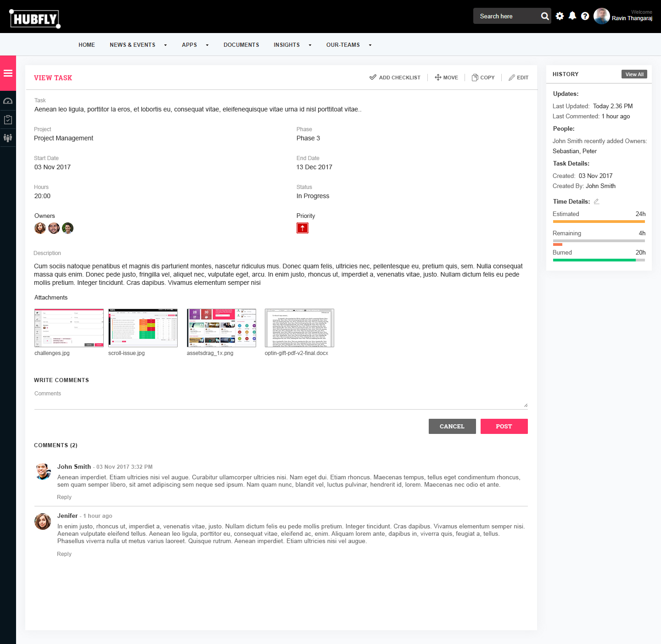
Task: Click Ravin Thangaraj username text
Action: click(x=632, y=18)
